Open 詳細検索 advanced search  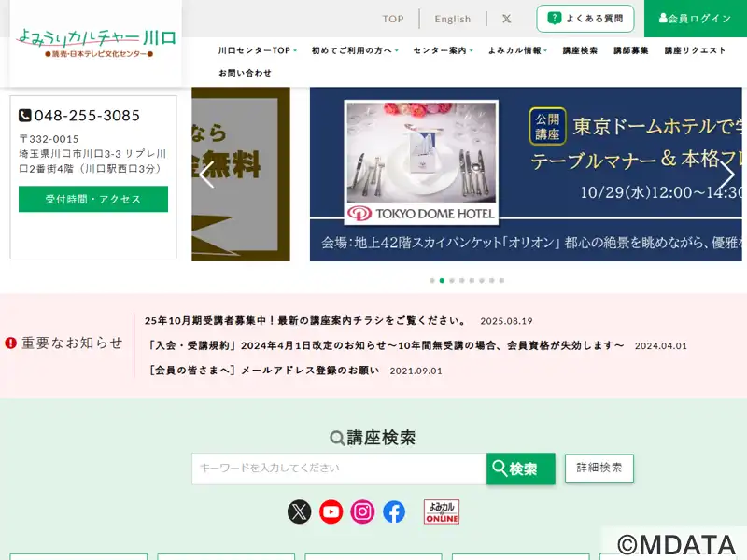pyautogui.click(x=599, y=469)
